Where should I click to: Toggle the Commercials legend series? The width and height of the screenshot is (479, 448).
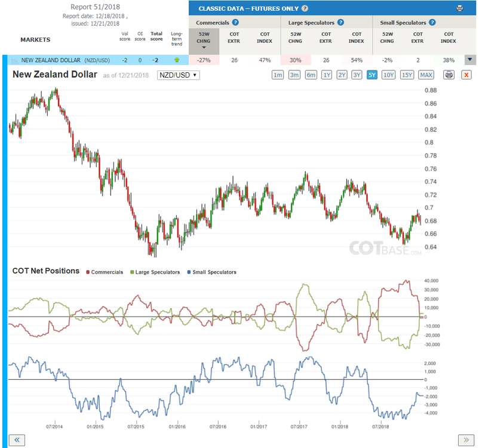click(105, 272)
